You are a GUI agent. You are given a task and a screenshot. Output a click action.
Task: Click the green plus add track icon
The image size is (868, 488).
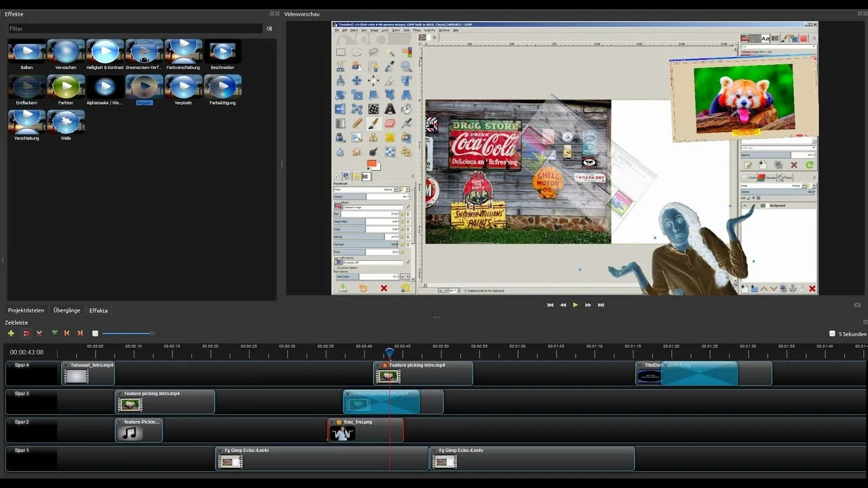(x=11, y=333)
